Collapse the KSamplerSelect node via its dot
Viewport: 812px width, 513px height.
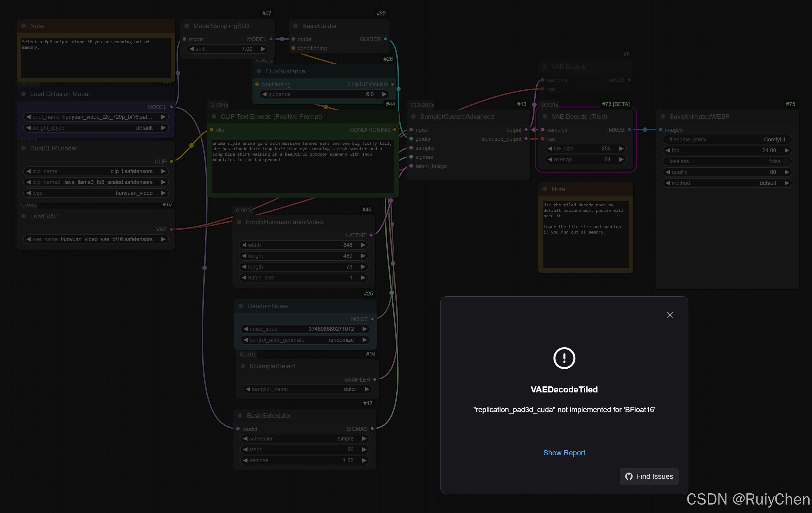[x=243, y=366]
